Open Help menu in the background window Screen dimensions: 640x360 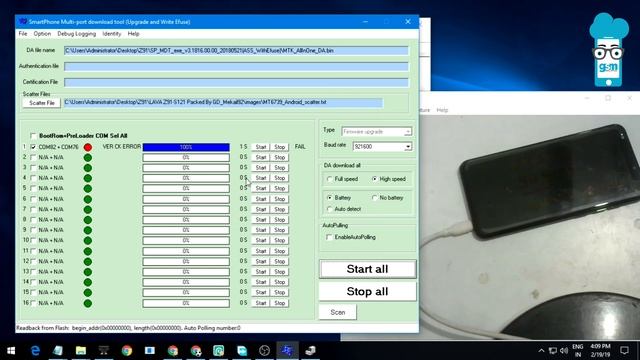442,110
